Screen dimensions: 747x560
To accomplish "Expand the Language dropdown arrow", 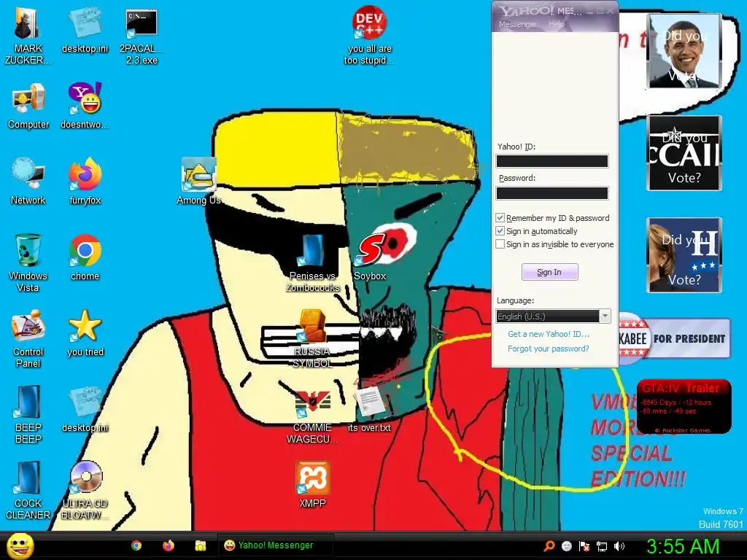I will pos(605,316).
